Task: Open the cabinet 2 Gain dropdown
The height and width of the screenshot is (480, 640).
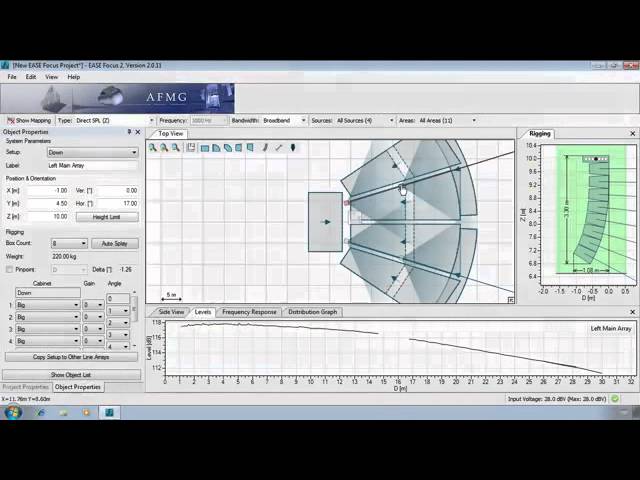Action: [x=93, y=317]
